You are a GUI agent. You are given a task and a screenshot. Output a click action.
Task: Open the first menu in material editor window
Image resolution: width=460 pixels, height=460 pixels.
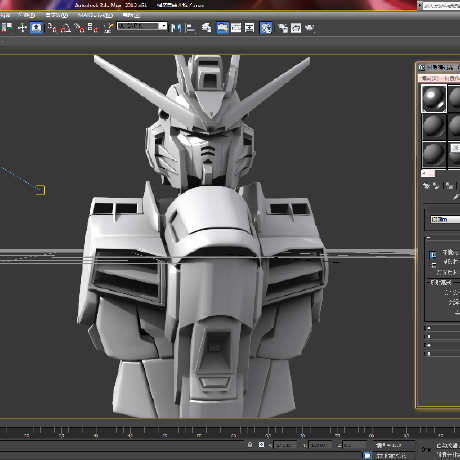click(430, 78)
